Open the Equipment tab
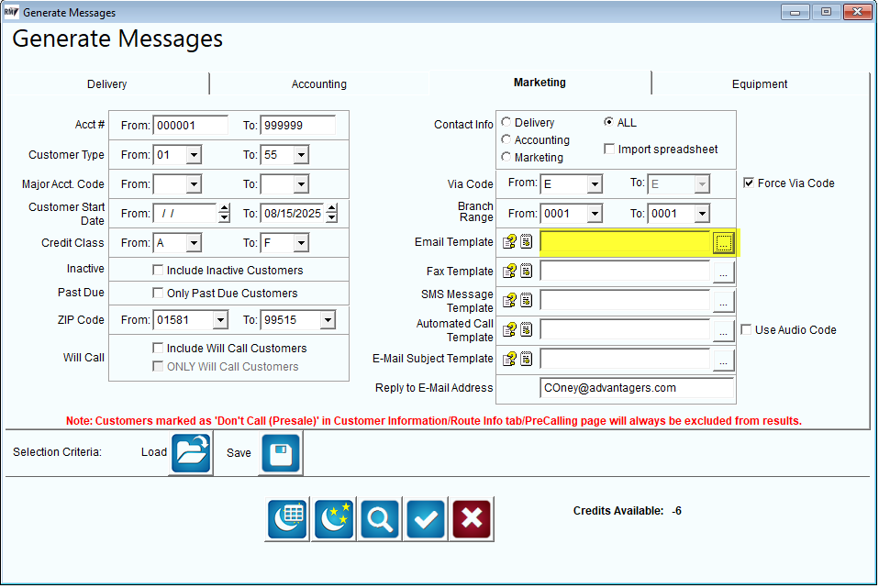The height and width of the screenshot is (588, 879). coord(760,84)
